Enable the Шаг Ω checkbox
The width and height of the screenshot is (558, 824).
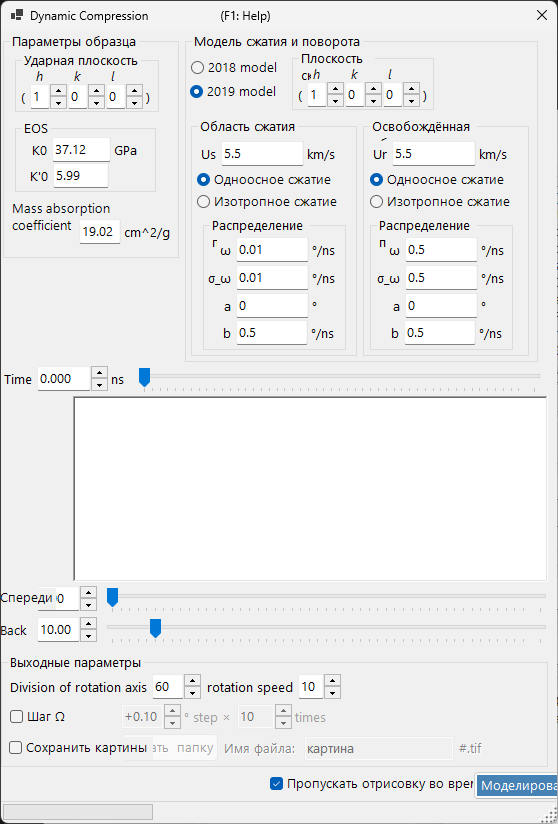click(x=17, y=717)
